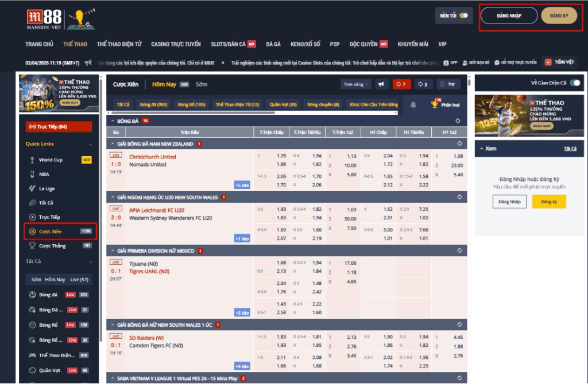Collapse SABA Vietnam V League virtual section
Image resolution: width=588 pixels, height=387 pixels.
[113, 378]
